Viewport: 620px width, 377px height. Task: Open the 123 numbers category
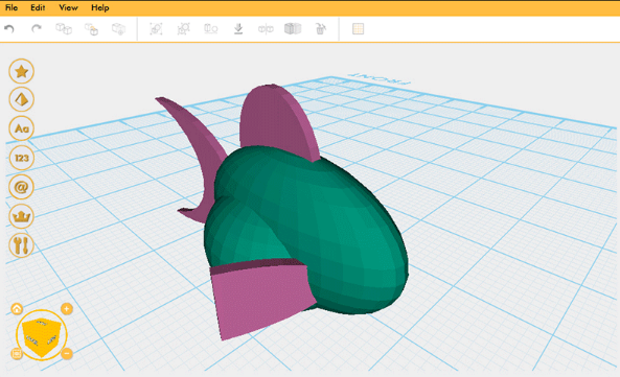21,158
